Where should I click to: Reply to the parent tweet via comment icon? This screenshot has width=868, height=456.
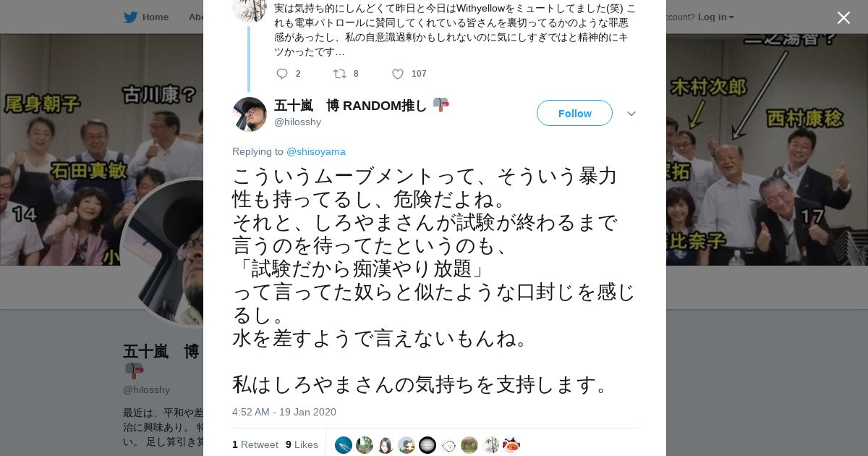click(x=282, y=74)
